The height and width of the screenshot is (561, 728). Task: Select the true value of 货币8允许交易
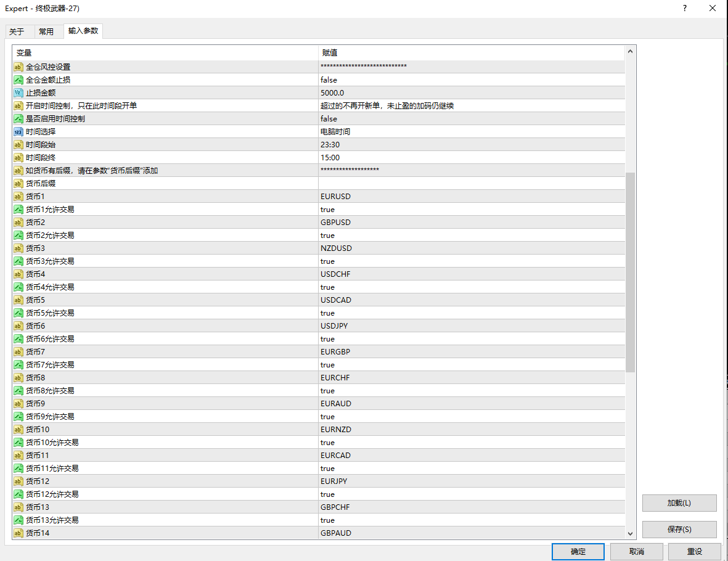(x=472, y=391)
